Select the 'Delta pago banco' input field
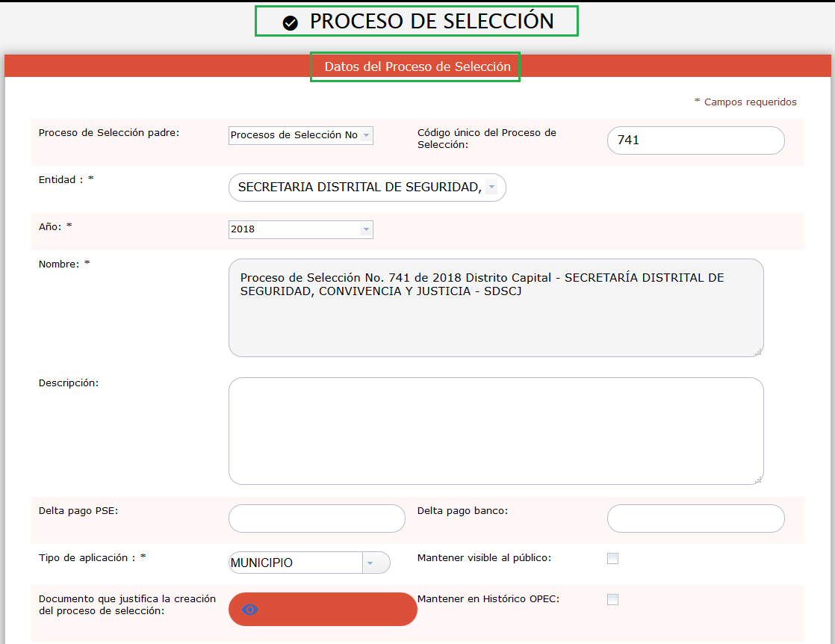The height and width of the screenshot is (644, 835). 695,518
